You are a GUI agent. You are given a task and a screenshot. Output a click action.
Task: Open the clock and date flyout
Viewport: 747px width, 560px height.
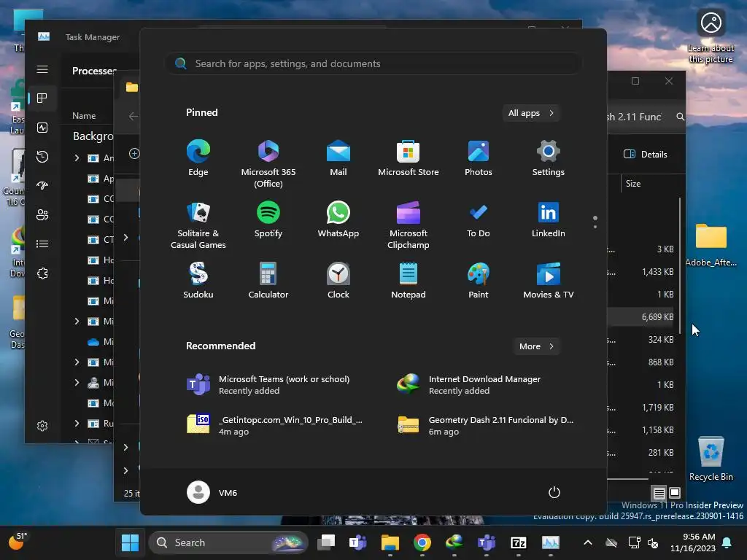pos(693,542)
